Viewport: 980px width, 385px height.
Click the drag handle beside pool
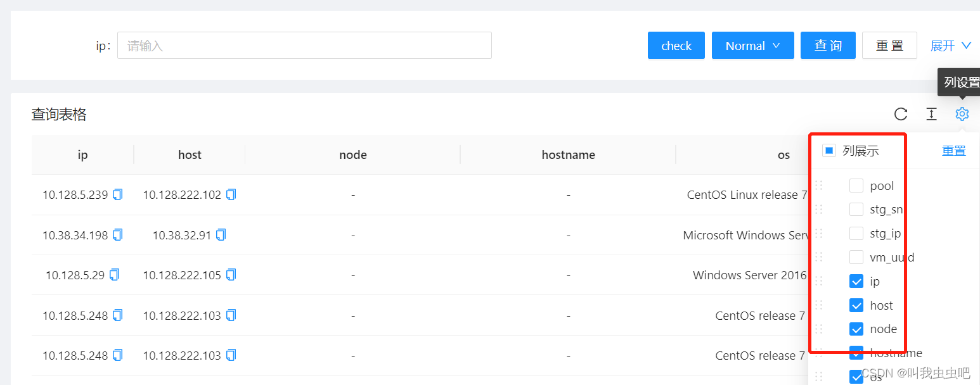click(818, 185)
